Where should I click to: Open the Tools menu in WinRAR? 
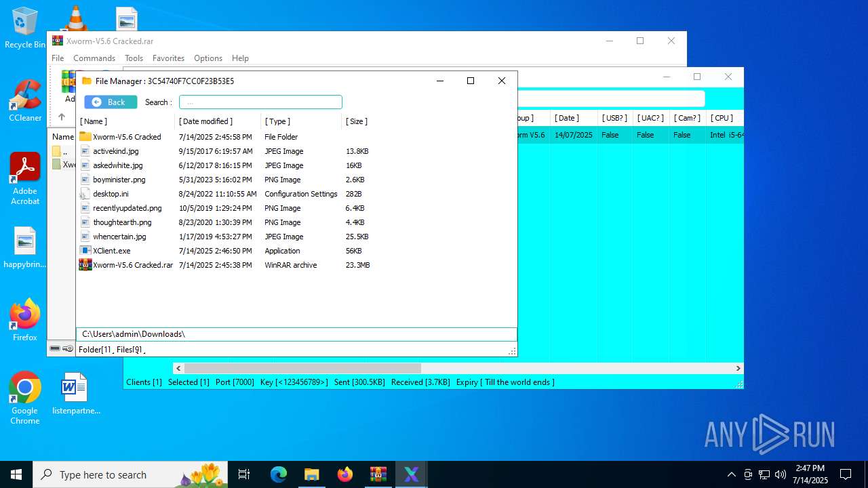click(x=134, y=58)
